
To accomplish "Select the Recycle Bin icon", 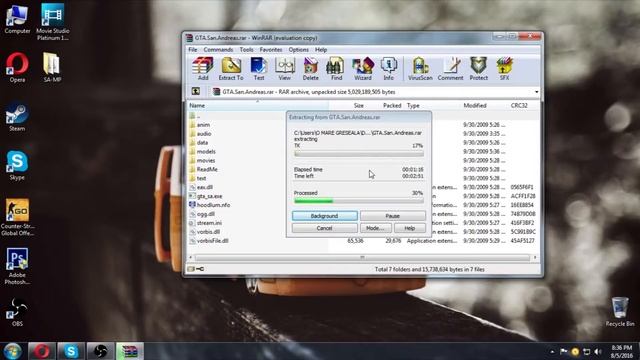I will 620,312.
